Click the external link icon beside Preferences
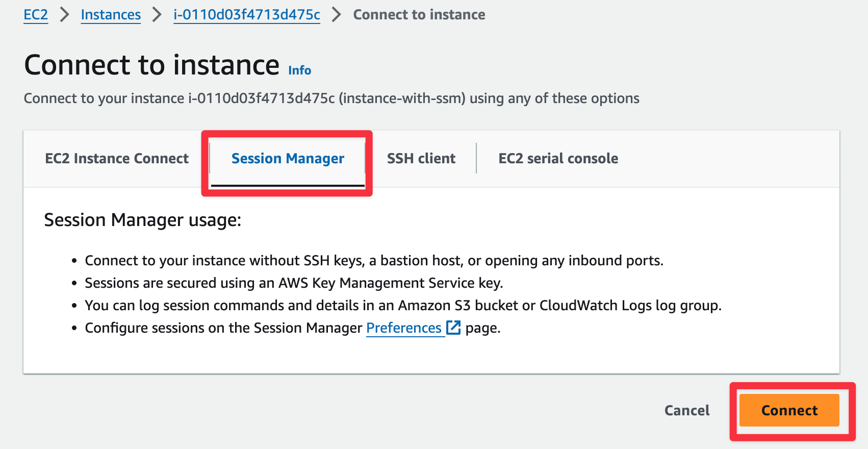This screenshot has width=868, height=449. [x=453, y=328]
